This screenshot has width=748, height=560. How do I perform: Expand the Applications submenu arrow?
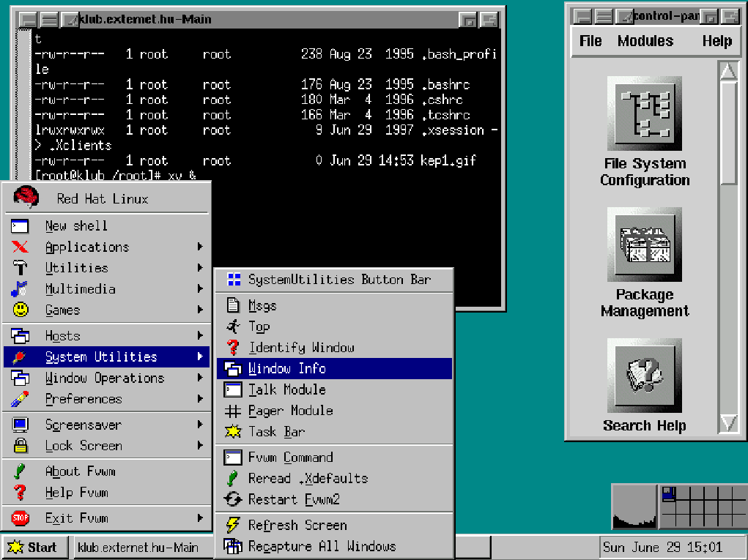click(200, 247)
